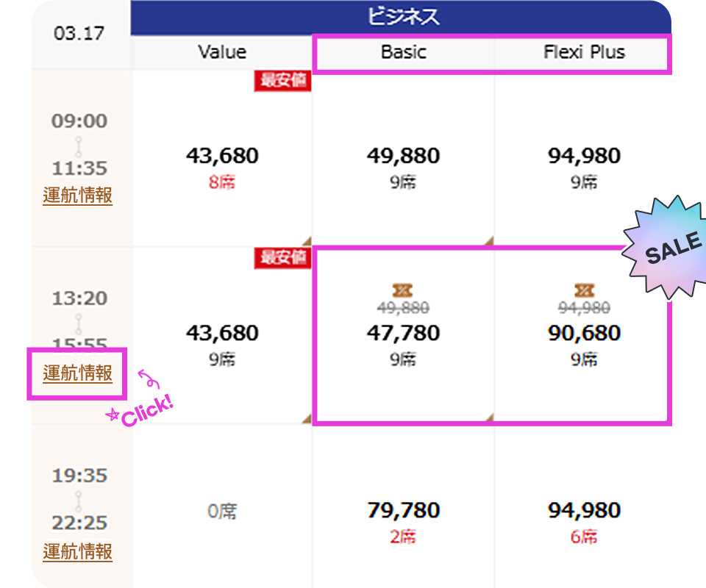Select the Flexi Plus column header
This screenshot has width=706, height=588.
pyautogui.click(x=584, y=52)
